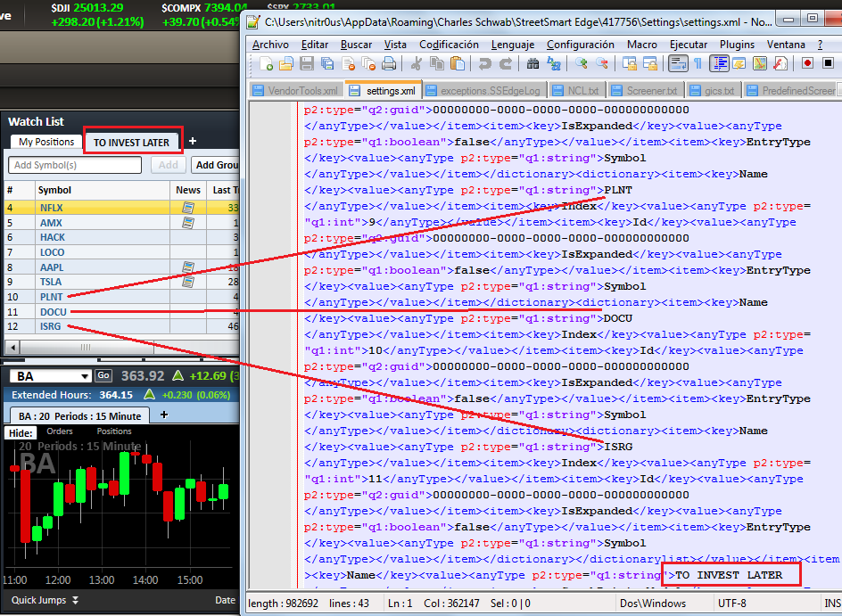Screen dimensions: 842x616
Task: Cut selection with the scissors icon
Action: tap(417, 64)
